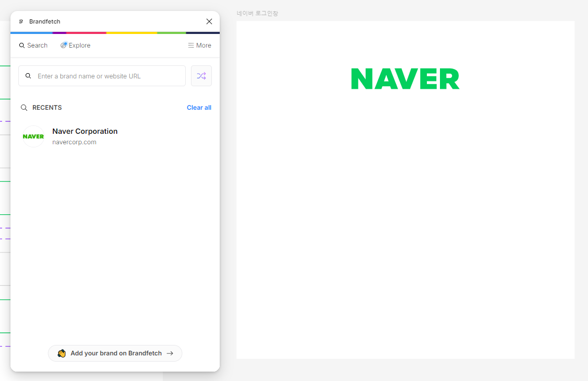This screenshot has height=381, width=588.
Task: Click the Naver logo thumbnail in recents
Action: click(x=33, y=136)
